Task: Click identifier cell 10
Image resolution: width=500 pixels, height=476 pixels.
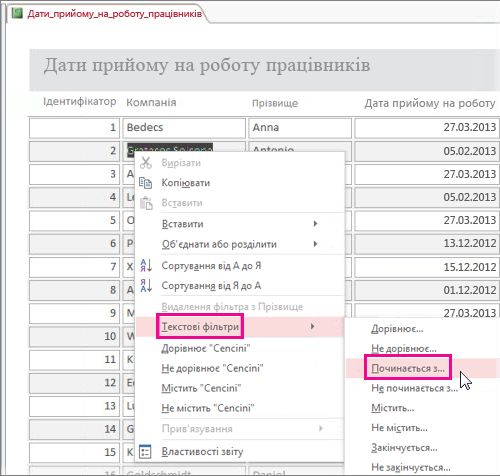Action: [74, 336]
